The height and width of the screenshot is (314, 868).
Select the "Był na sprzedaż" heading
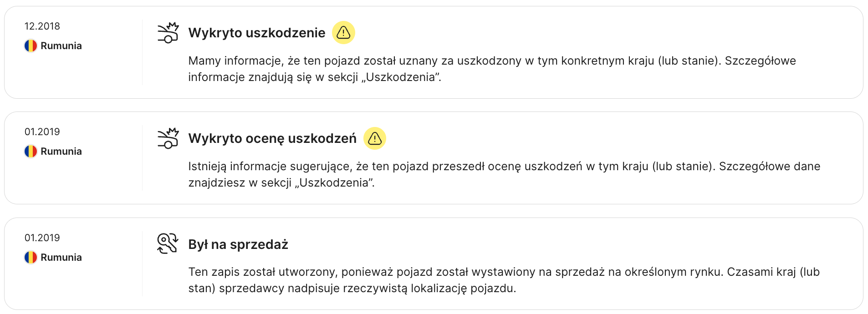tap(238, 244)
